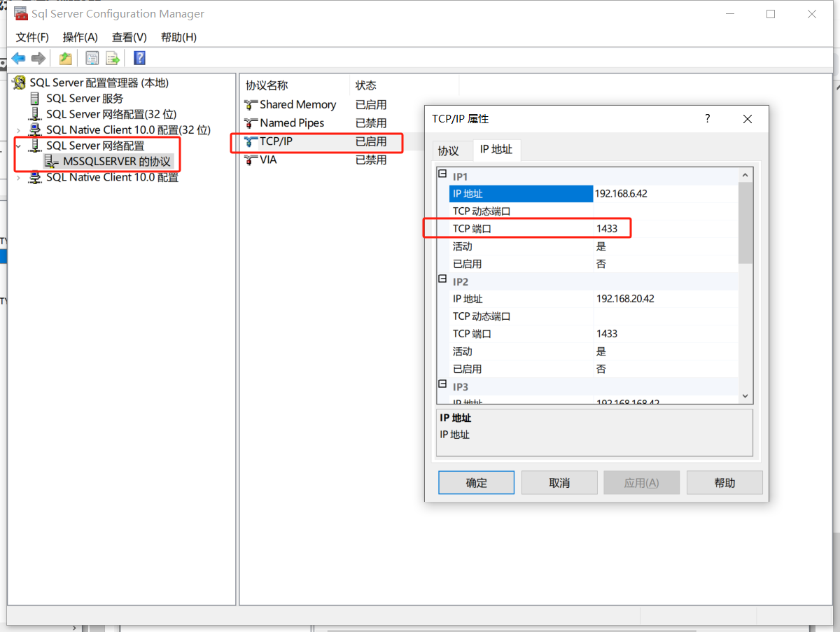840x632 pixels.
Task: Click the Up one level folder icon
Action: 65,58
